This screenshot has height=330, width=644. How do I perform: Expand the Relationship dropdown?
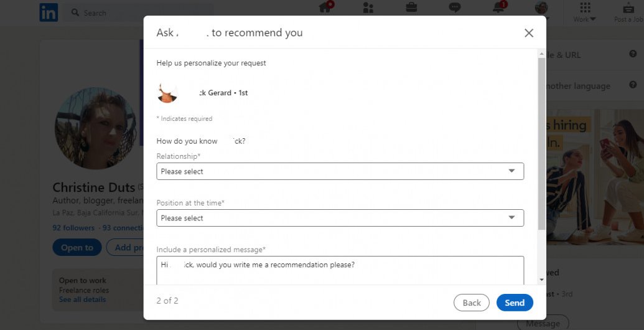(340, 171)
